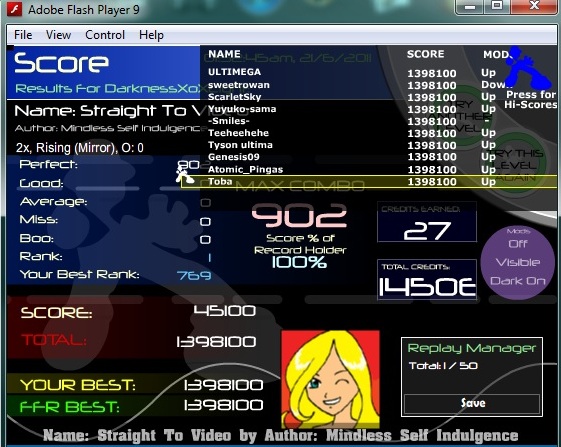Open the Control menu
Image resolution: width=561 pixels, height=447 pixels.
pyautogui.click(x=105, y=35)
